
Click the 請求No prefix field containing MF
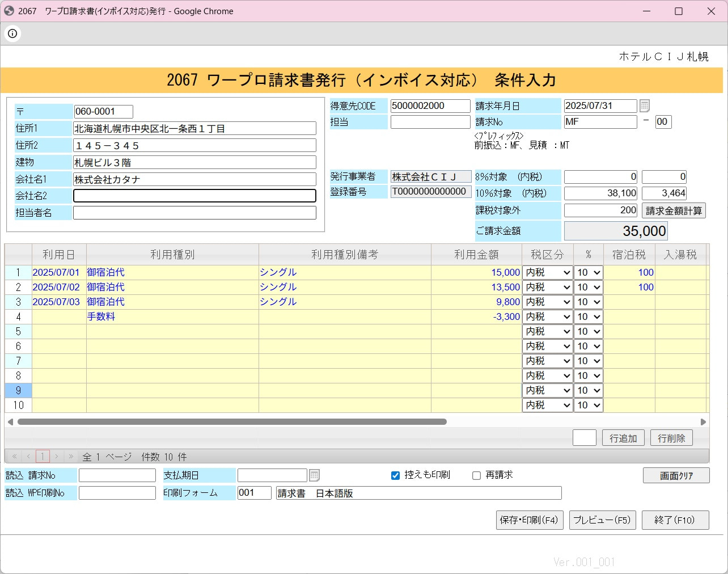(600, 122)
